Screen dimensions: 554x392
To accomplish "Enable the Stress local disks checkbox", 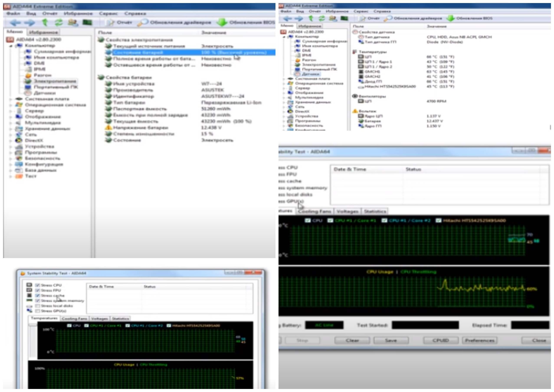I will click(x=37, y=306).
